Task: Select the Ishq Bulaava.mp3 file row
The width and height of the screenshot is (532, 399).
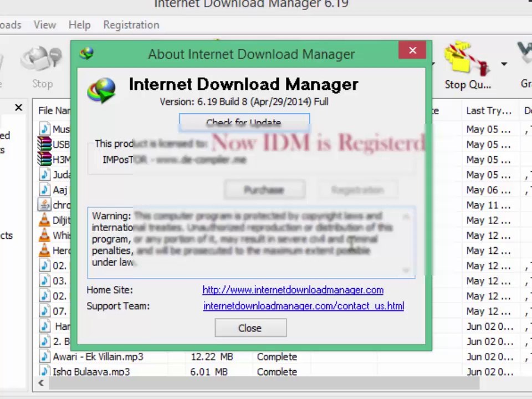Action: tap(282, 371)
